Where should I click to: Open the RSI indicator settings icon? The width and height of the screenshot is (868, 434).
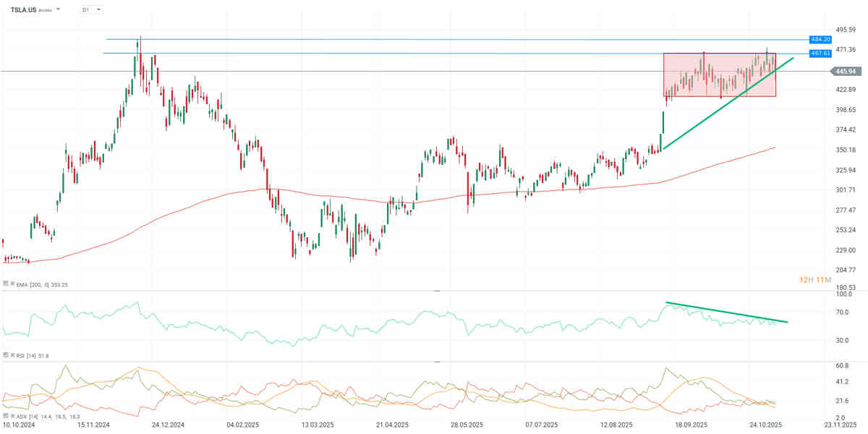pos(5,355)
